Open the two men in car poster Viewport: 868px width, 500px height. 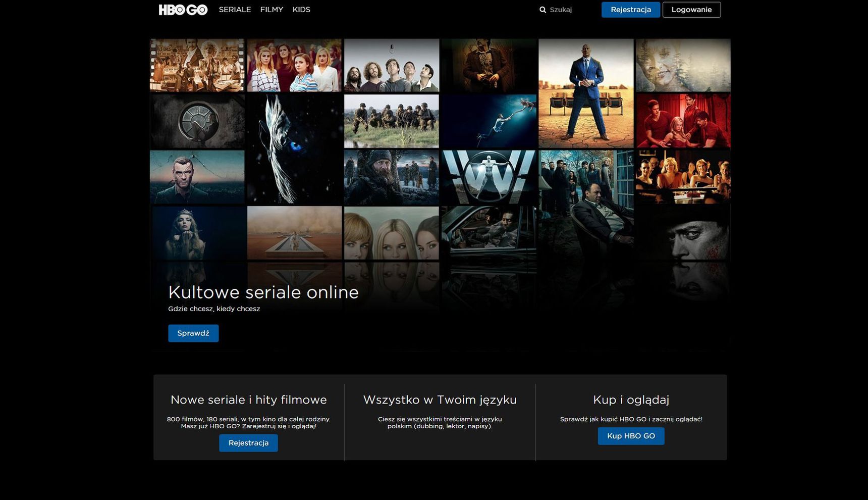[x=489, y=233]
